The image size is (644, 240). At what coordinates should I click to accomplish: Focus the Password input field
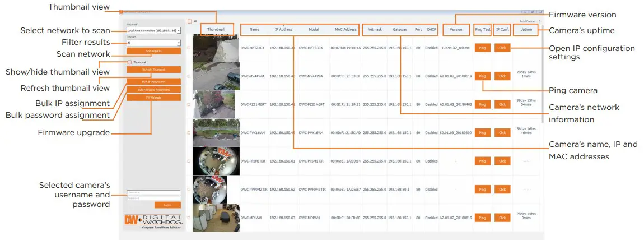click(153, 198)
